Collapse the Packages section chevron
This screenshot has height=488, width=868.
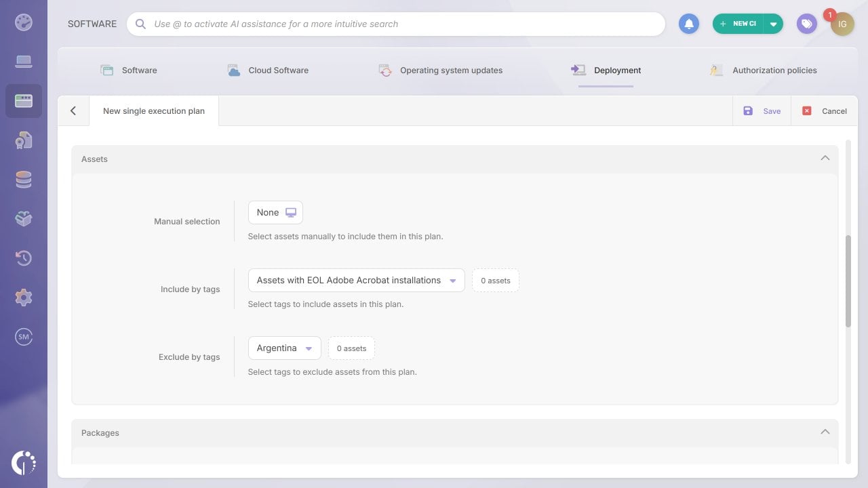(x=825, y=431)
